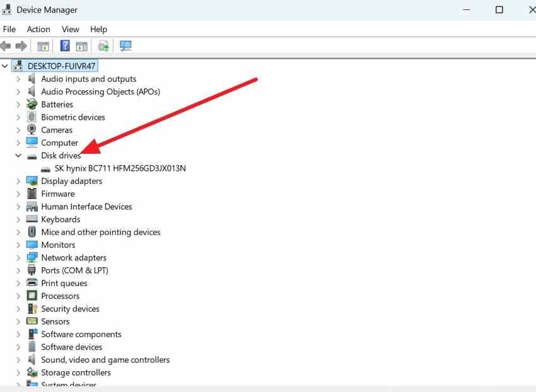The width and height of the screenshot is (536, 392).
Task: Collapse the DESKTOP-FUIVR47 root node
Action: click(4, 66)
